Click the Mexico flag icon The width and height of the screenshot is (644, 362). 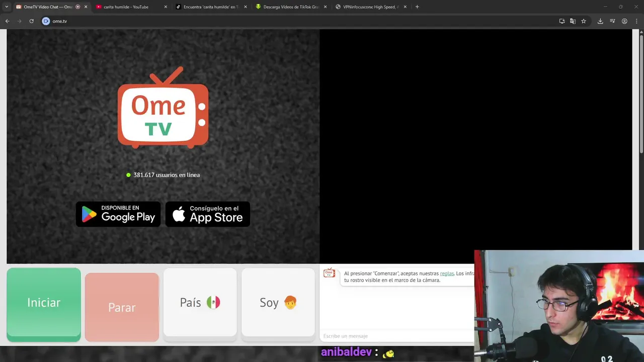[213, 302]
